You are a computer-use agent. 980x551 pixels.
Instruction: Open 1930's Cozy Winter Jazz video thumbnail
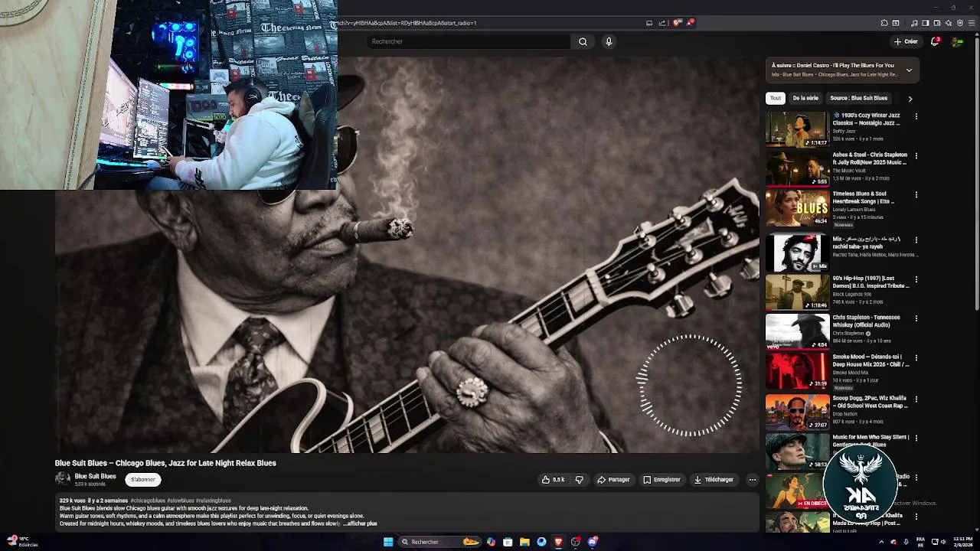tap(797, 129)
